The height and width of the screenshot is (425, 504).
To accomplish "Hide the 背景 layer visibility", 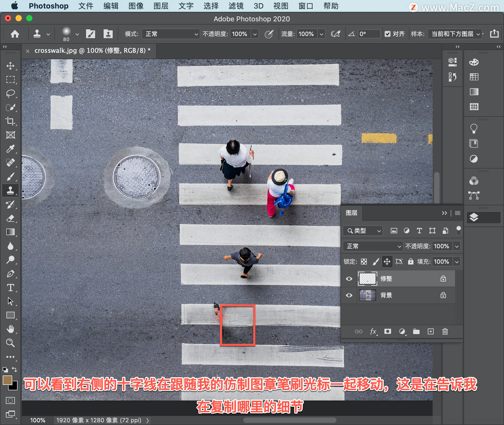I will (x=349, y=295).
